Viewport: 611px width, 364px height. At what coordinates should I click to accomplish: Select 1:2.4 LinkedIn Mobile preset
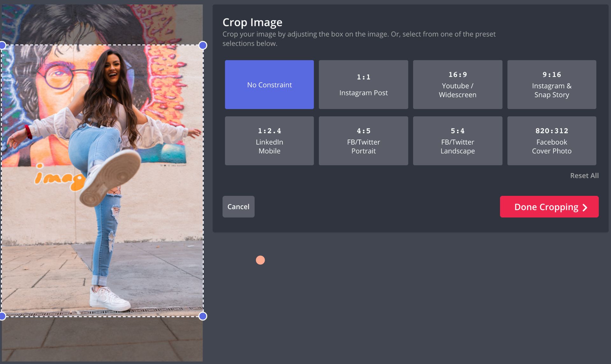269,141
